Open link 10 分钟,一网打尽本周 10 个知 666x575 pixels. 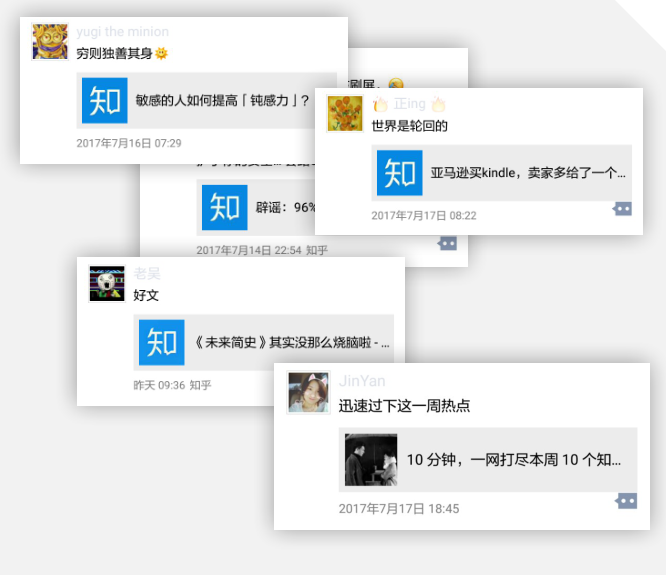tap(488, 459)
